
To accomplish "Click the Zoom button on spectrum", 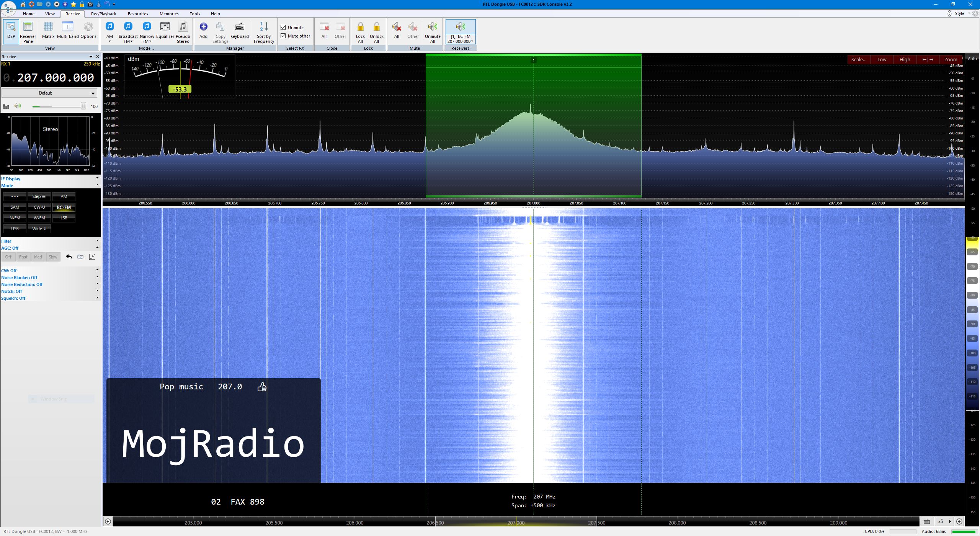I will click(x=950, y=59).
